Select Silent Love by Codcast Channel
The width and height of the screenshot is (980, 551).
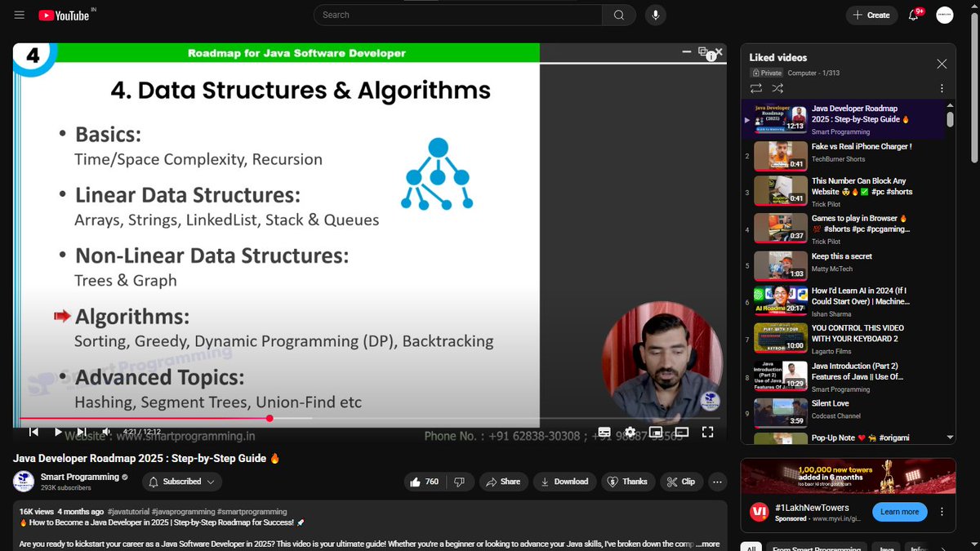(842, 413)
